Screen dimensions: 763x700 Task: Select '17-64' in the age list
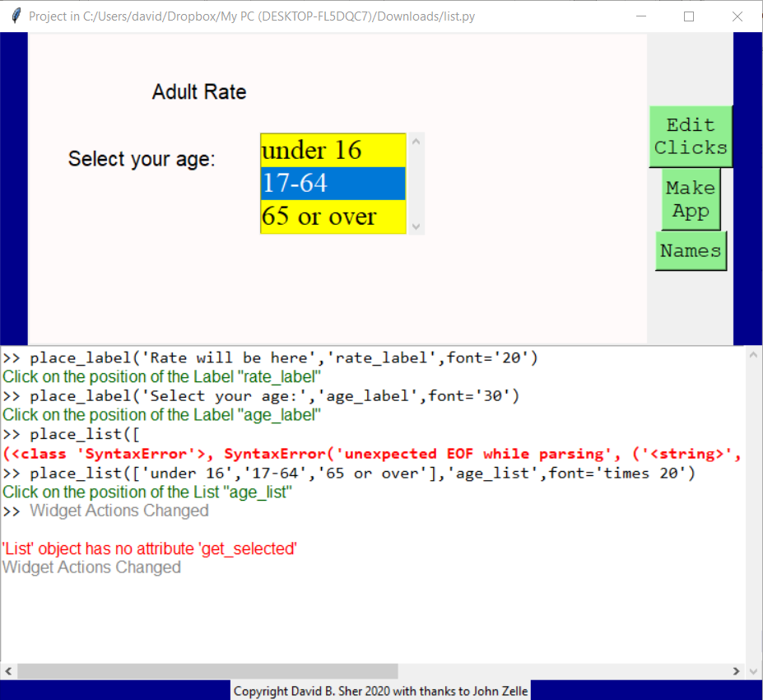click(333, 184)
